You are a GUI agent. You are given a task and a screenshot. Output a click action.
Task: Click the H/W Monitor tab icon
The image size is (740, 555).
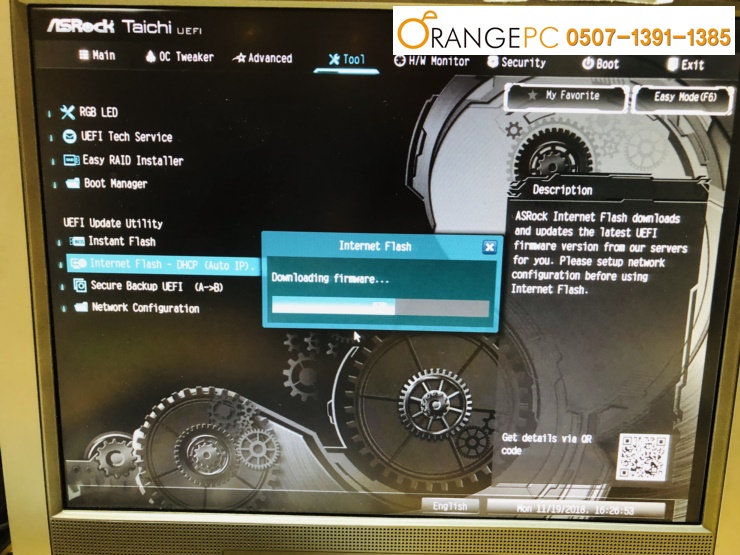pos(399,61)
